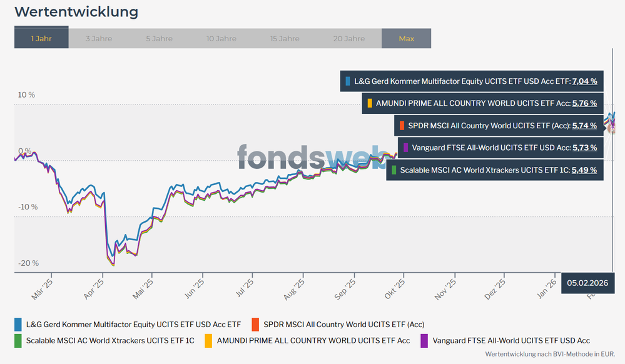Click the Jun '25 axis label

point(194,290)
